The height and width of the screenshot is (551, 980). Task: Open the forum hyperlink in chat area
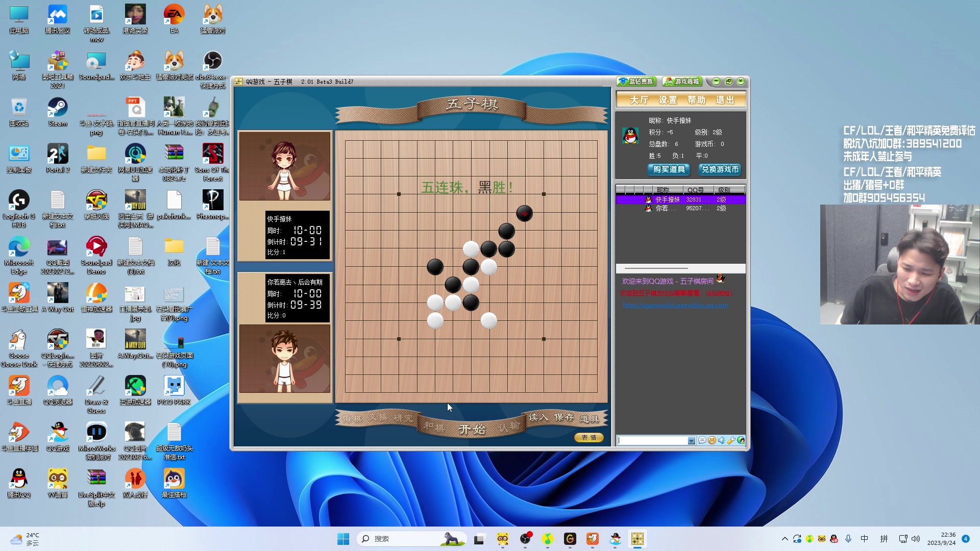coord(675,305)
